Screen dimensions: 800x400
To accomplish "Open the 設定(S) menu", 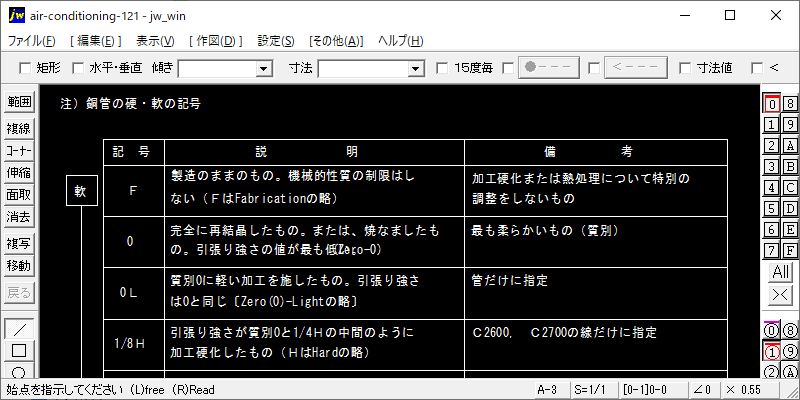I will click(276, 41).
